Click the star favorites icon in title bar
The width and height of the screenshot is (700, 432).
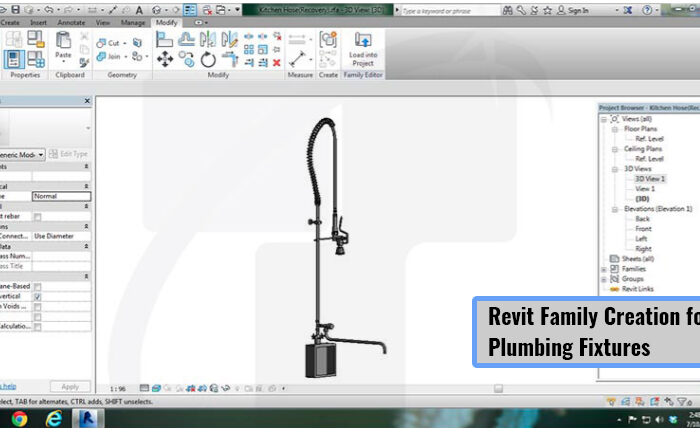click(547, 10)
